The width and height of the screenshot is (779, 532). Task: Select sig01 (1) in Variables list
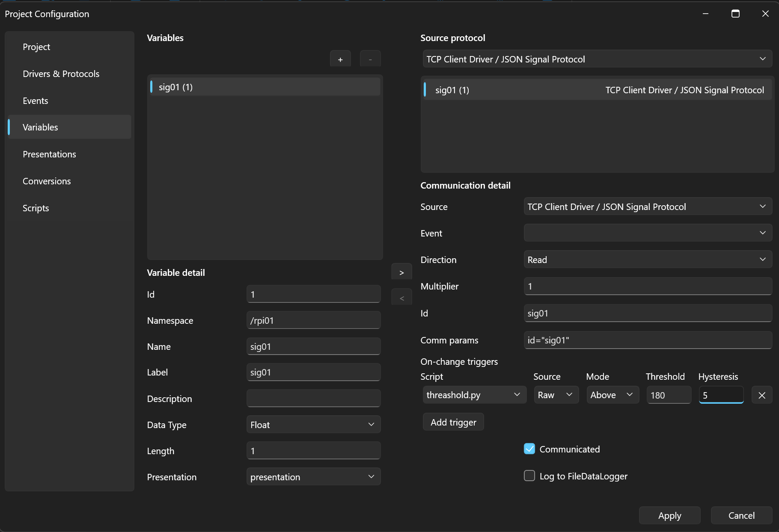[265, 87]
